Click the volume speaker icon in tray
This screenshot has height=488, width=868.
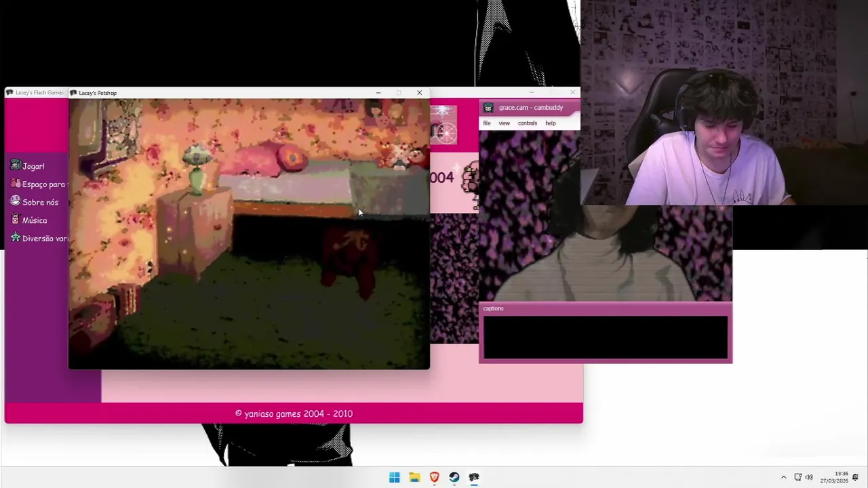809,477
